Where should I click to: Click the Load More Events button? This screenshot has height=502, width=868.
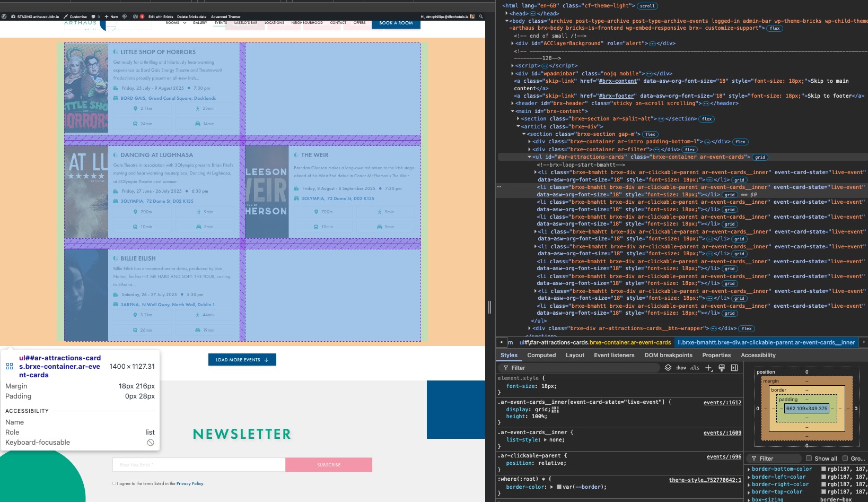click(242, 360)
